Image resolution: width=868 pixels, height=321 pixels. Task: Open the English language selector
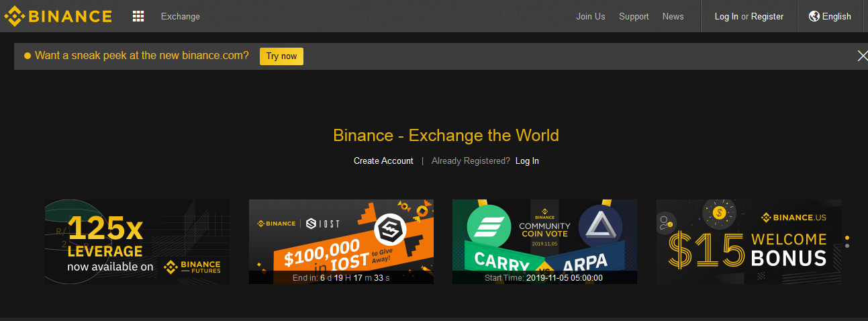pos(836,16)
